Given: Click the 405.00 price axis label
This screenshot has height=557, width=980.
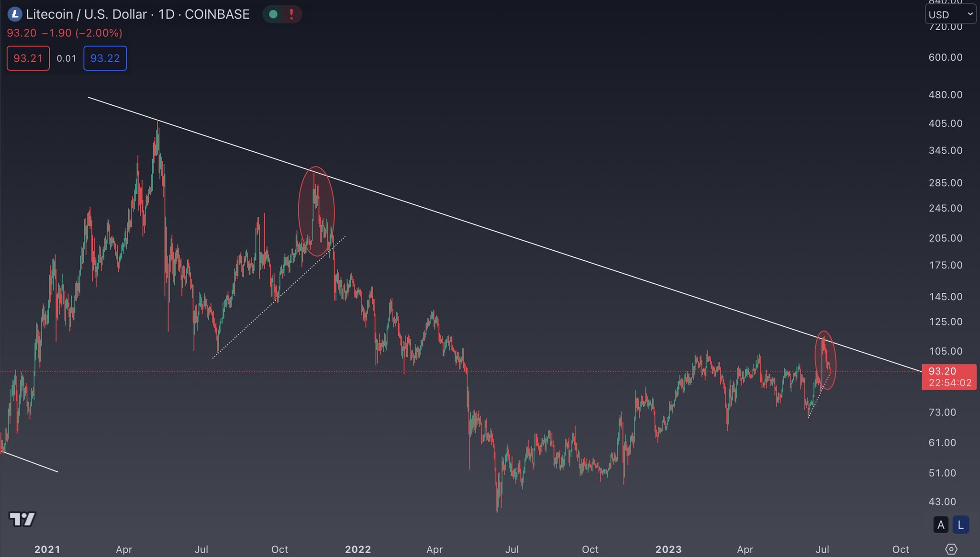Looking at the screenshot, I should [x=946, y=123].
